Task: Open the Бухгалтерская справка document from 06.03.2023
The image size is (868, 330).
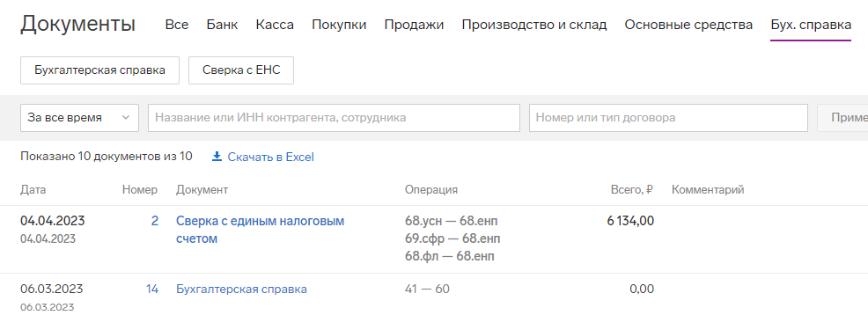Action: click(241, 289)
